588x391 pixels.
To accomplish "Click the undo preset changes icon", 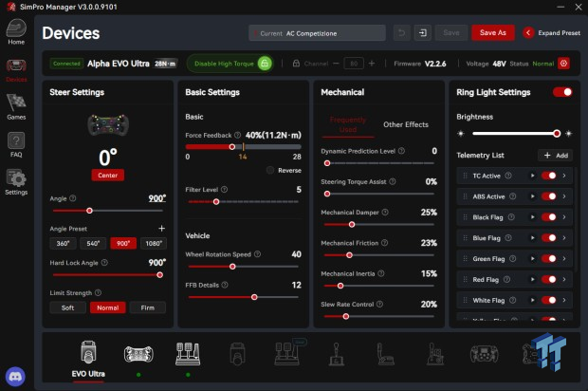I will [401, 33].
